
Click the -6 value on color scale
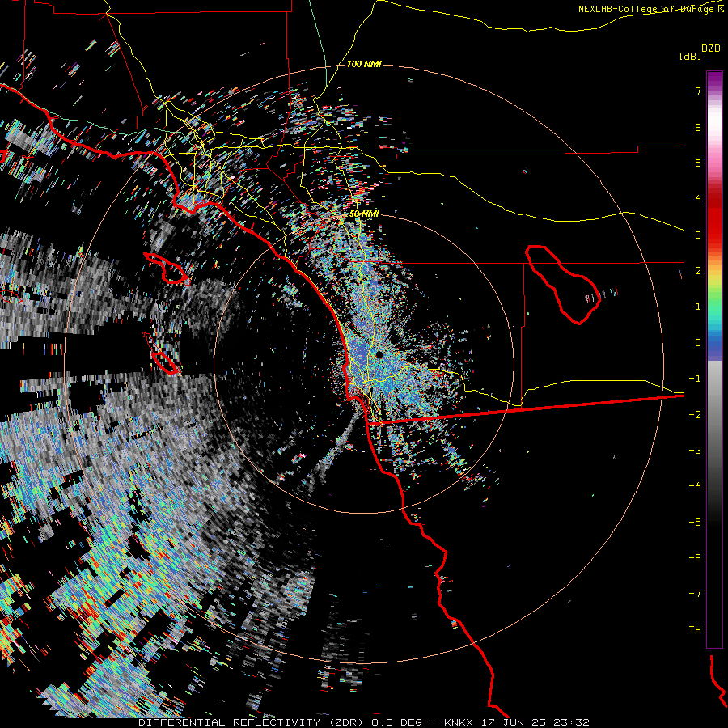pyautogui.click(x=695, y=557)
